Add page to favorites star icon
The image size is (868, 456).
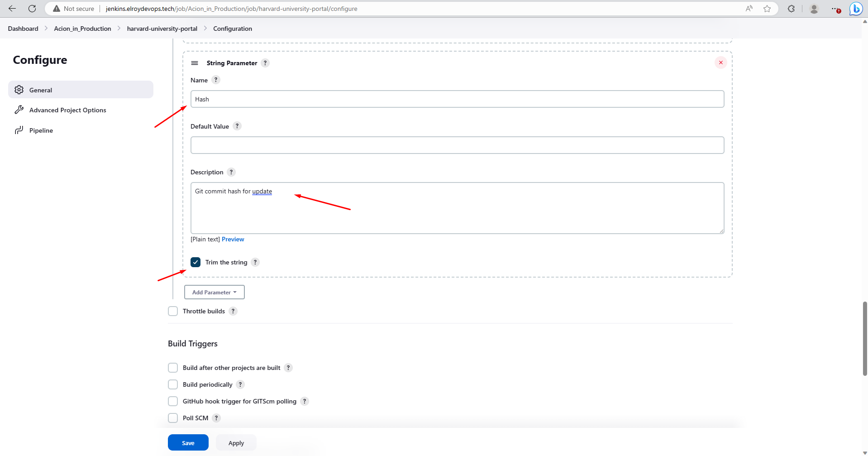click(767, 9)
